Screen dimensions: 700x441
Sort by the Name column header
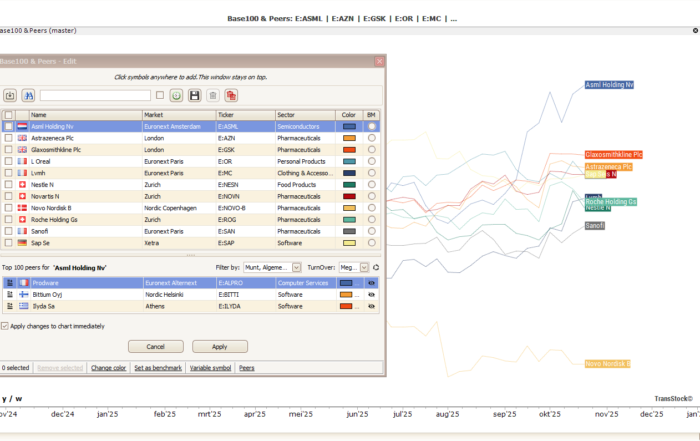point(86,115)
